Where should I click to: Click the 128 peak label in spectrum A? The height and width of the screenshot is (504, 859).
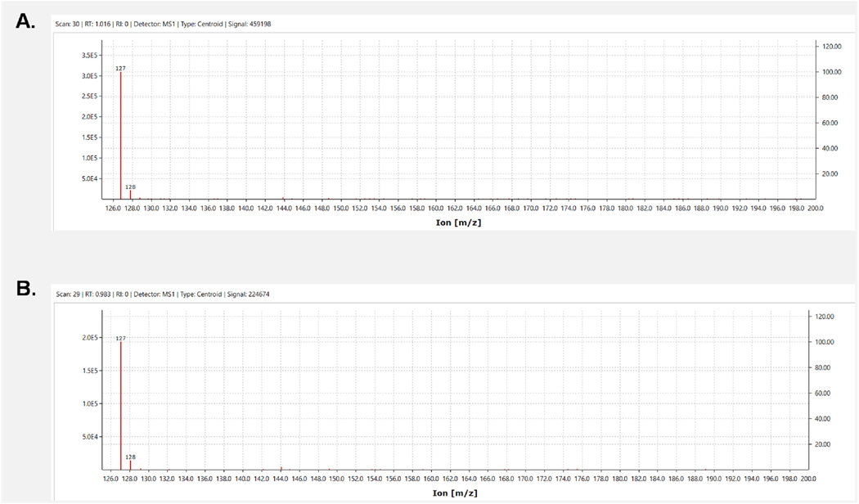(x=130, y=187)
